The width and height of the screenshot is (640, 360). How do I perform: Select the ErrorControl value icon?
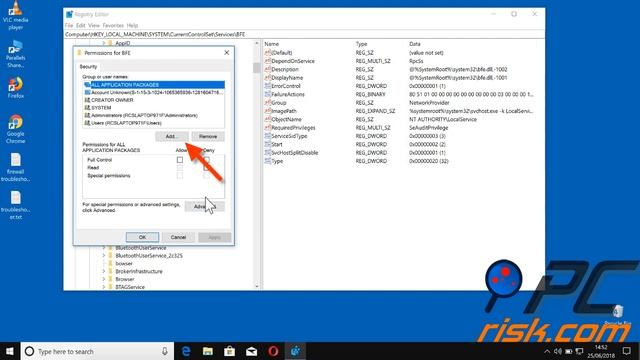point(268,86)
